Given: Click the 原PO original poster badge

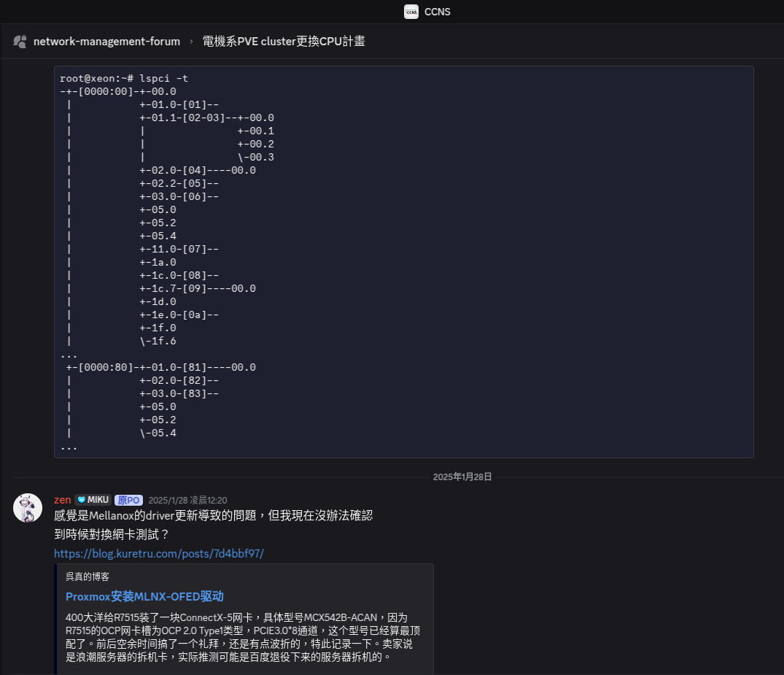Looking at the screenshot, I should click(128, 500).
